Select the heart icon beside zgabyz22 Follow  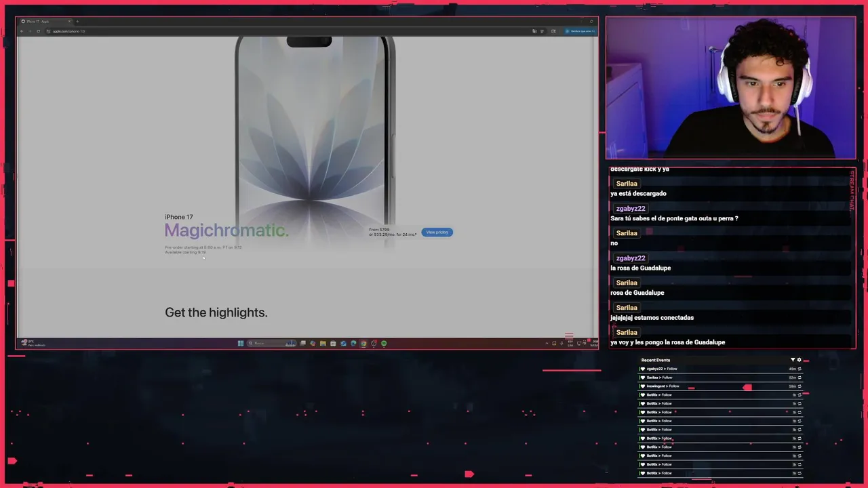click(643, 369)
